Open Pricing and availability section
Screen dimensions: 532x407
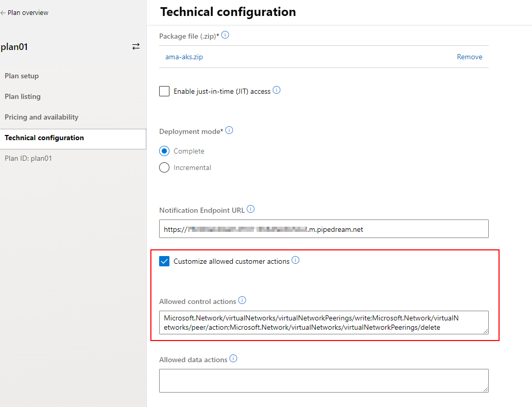pos(42,117)
